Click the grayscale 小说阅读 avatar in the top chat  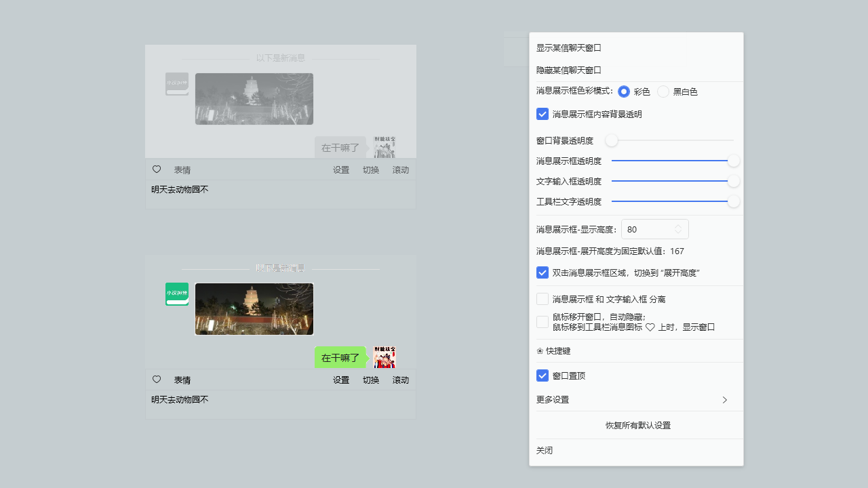177,84
